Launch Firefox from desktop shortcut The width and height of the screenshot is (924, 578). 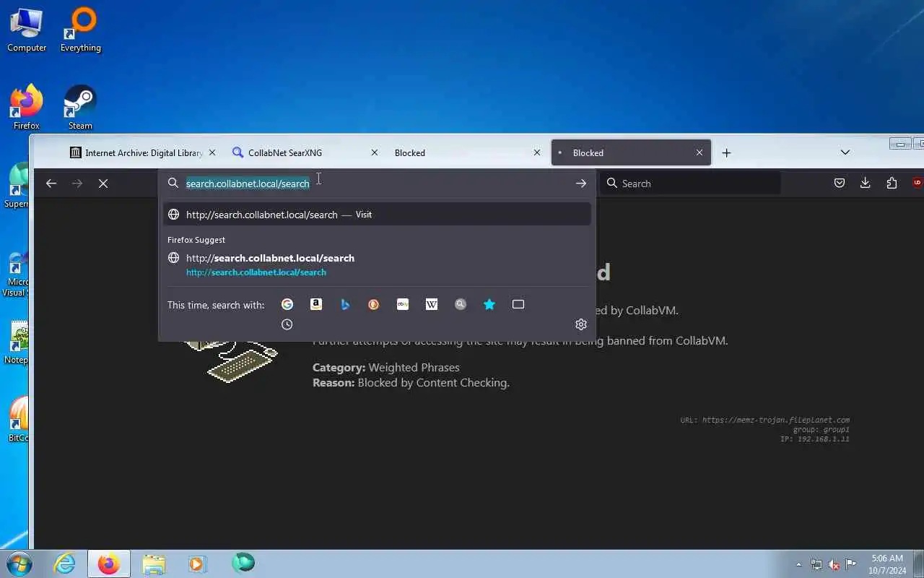coord(27,108)
